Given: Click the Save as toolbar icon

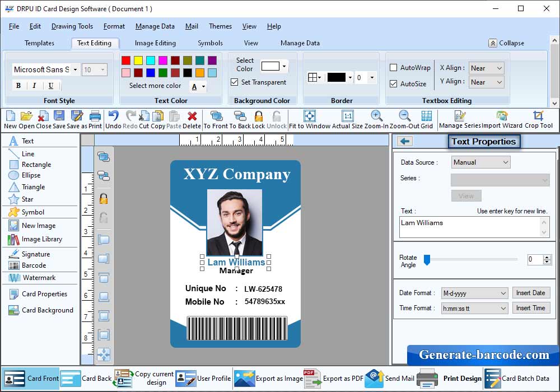Looking at the screenshot, I should [77, 116].
